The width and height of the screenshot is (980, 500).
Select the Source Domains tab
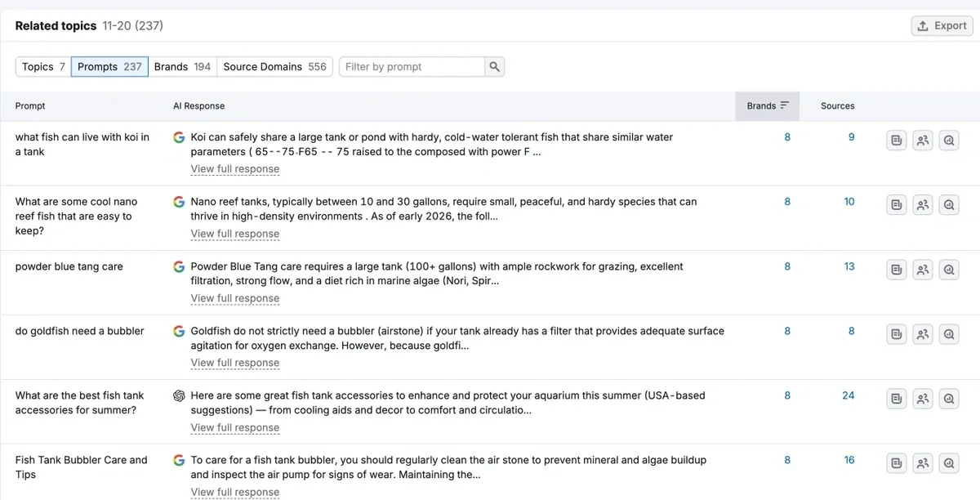coord(274,67)
